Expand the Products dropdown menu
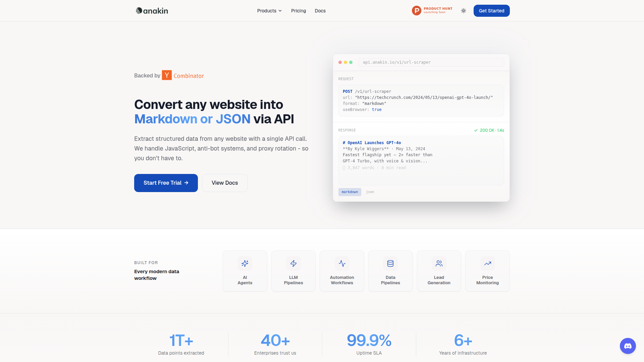The height and width of the screenshot is (362, 644). pos(267,11)
